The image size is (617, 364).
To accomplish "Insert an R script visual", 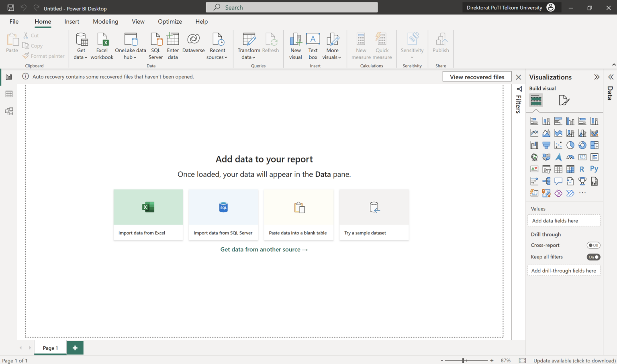I will tap(582, 169).
